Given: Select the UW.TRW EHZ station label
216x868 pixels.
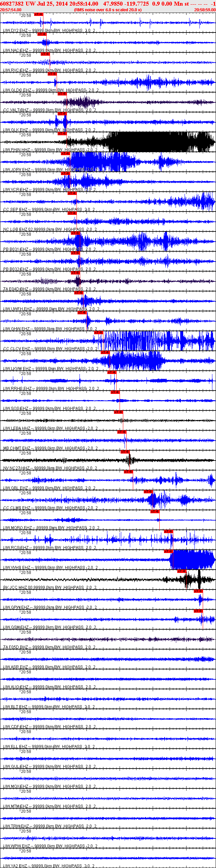Looking at the screenshot, I should 50,826.
